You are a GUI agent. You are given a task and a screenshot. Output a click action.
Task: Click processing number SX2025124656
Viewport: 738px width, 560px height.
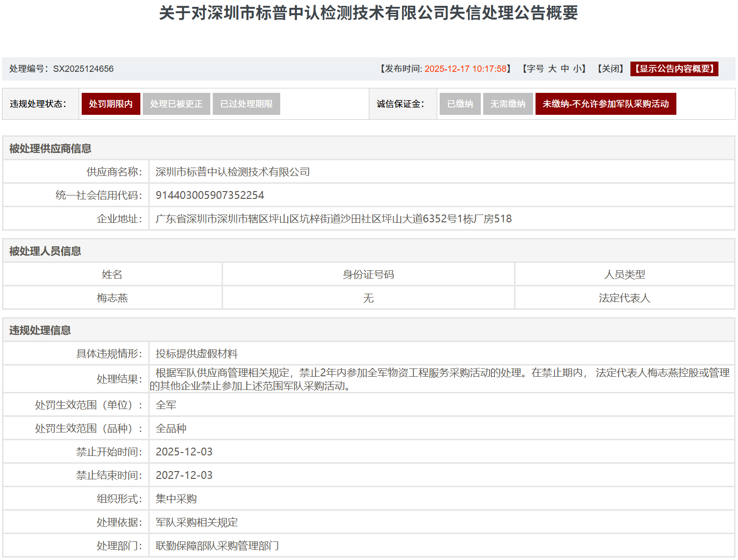[83, 69]
